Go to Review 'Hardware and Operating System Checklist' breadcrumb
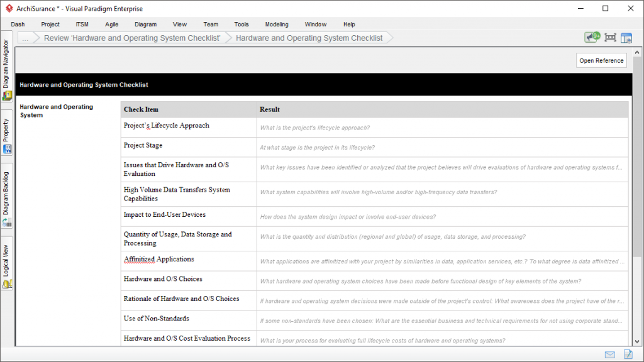The image size is (644, 362). (132, 38)
